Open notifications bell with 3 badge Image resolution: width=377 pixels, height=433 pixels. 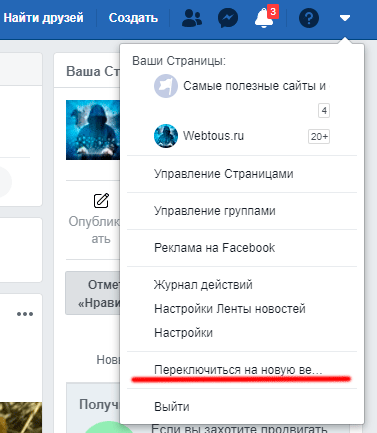[266, 17]
